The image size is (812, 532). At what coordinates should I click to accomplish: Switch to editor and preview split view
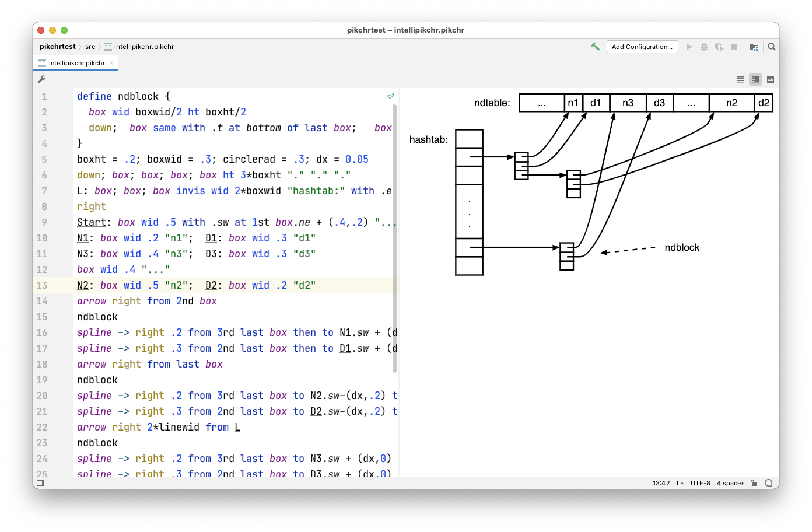click(x=755, y=79)
